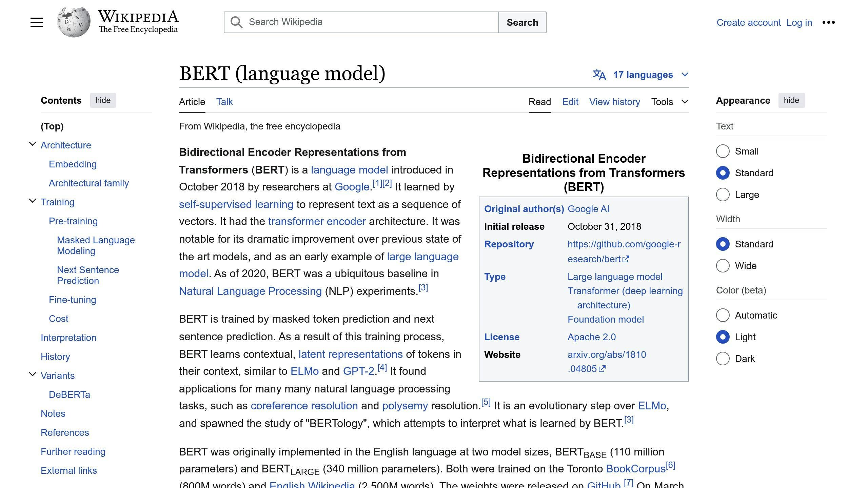The width and height of the screenshot is (868, 488).
Task: Jump to Masked Language Modeling section
Action: click(x=96, y=245)
